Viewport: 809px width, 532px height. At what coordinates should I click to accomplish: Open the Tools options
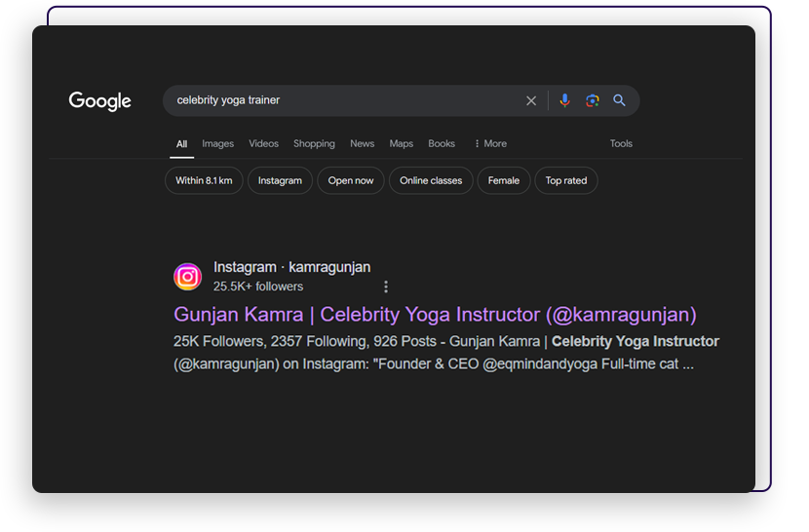click(621, 144)
